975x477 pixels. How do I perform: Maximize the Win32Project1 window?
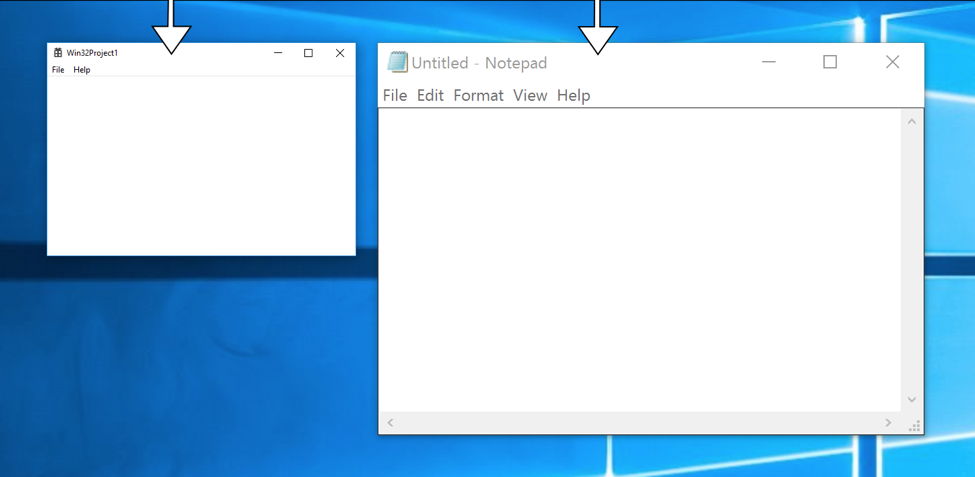[x=308, y=53]
